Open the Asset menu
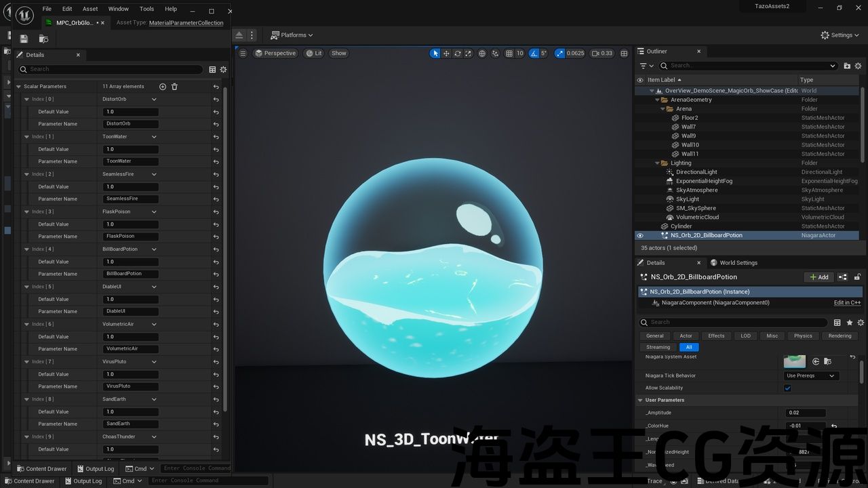 coord(90,9)
